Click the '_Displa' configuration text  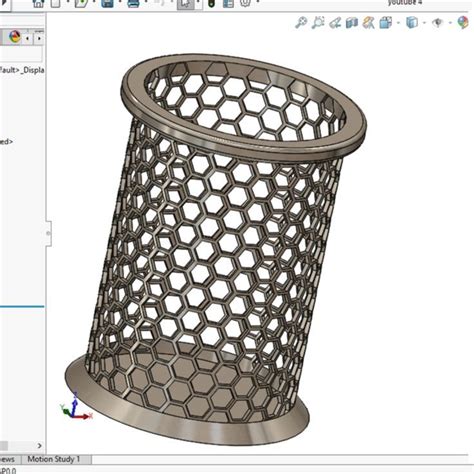click(x=33, y=70)
